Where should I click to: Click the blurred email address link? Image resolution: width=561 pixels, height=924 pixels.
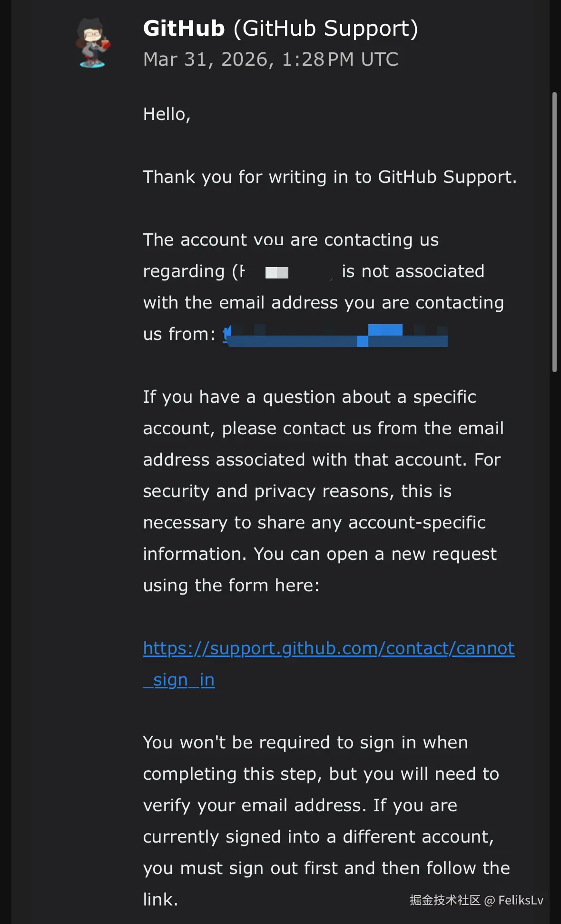click(x=336, y=335)
